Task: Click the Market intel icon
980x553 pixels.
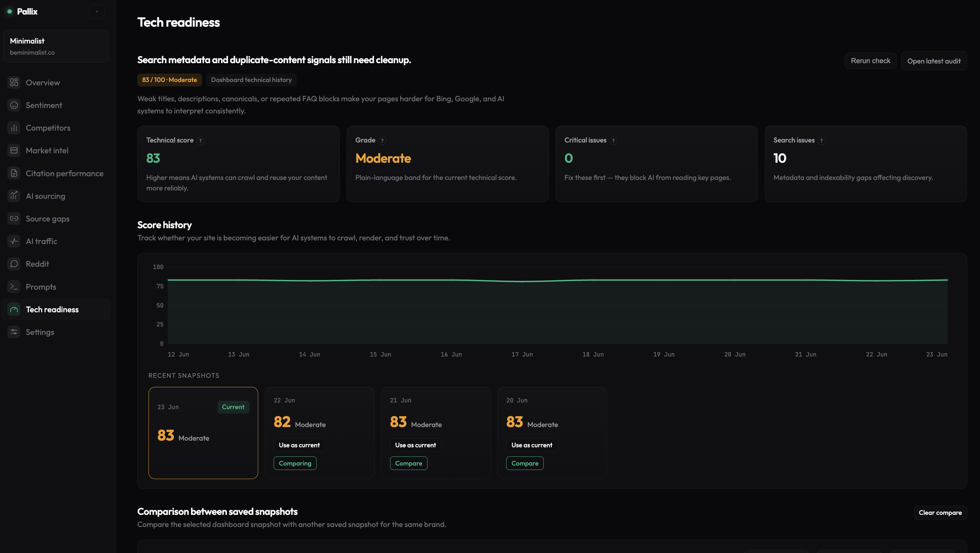Action: click(x=14, y=150)
